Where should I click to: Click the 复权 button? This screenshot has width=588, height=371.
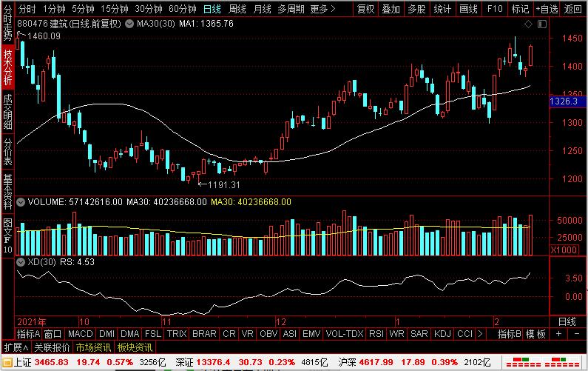365,9
